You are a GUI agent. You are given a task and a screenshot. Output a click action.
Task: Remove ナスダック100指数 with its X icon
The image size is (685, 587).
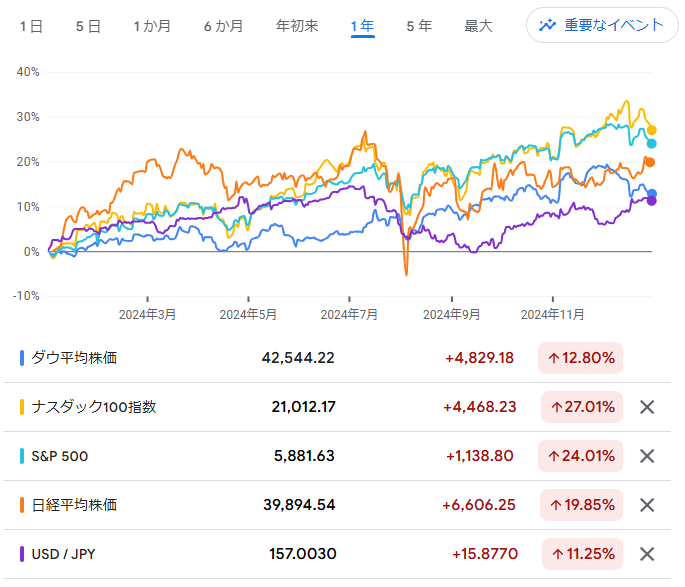click(647, 407)
